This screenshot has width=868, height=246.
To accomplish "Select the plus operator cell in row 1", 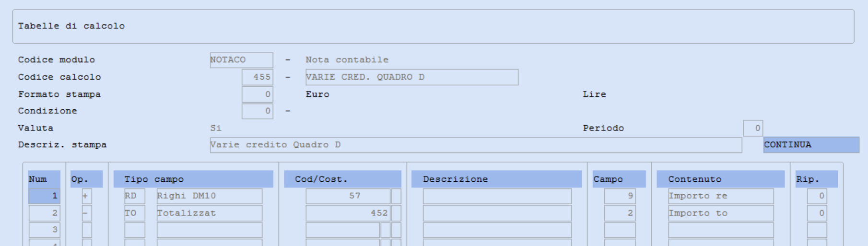I will click(87, 196).
